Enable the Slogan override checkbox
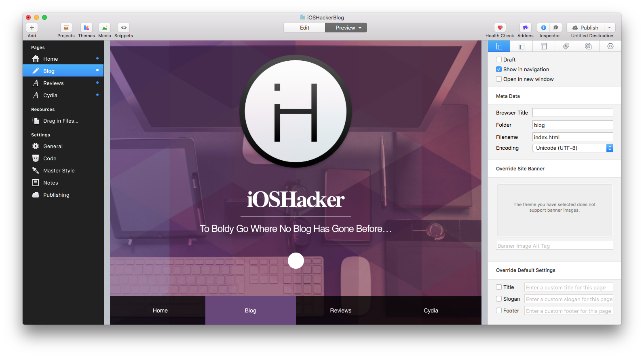This screenshot has width=644, height=357. [499, 299]
